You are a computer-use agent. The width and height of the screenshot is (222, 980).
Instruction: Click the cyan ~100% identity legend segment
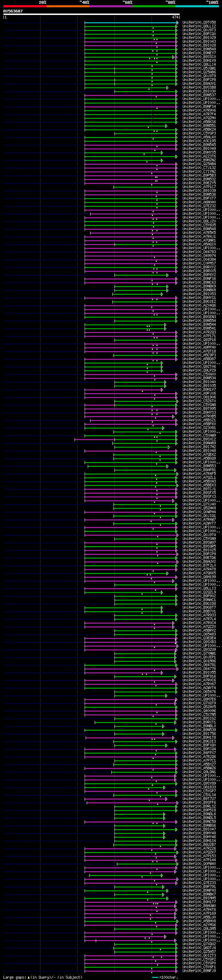tap(197, 6)
